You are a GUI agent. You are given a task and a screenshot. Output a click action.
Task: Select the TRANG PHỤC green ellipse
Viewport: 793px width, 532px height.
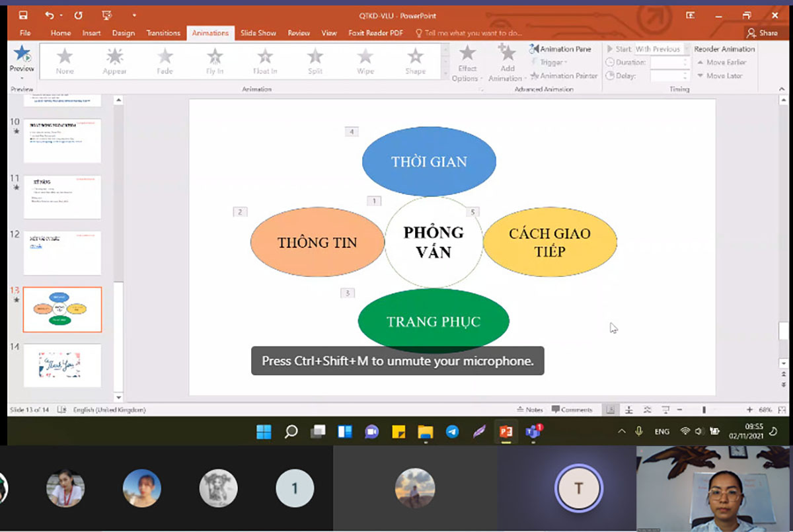tap(434, 322)
